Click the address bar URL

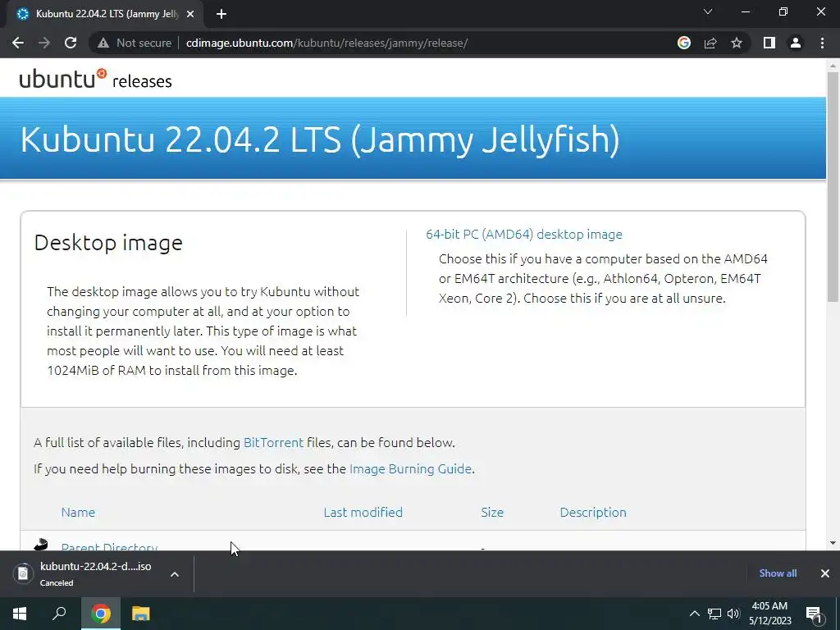326,43
